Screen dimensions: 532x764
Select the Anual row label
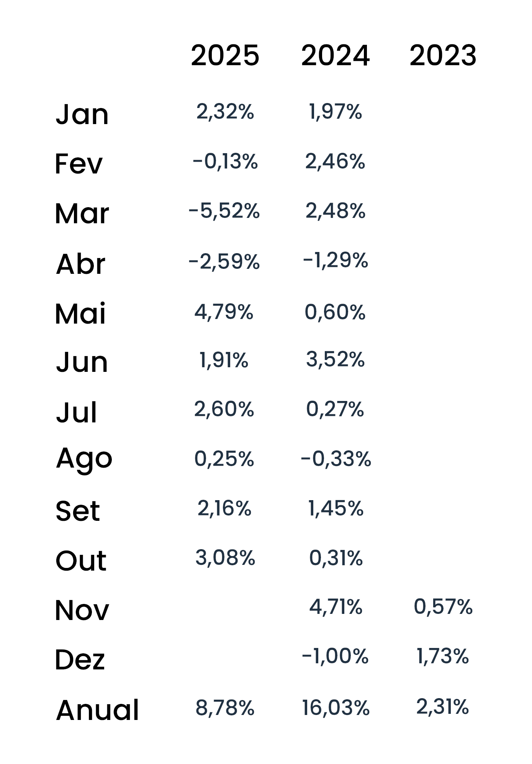[x=97, y=710]
